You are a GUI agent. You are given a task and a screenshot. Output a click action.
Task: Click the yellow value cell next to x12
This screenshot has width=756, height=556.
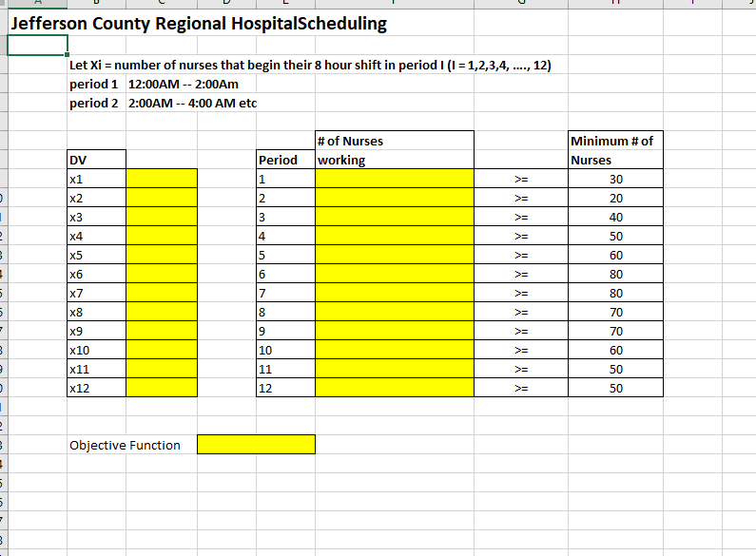(x=162, y=388)
